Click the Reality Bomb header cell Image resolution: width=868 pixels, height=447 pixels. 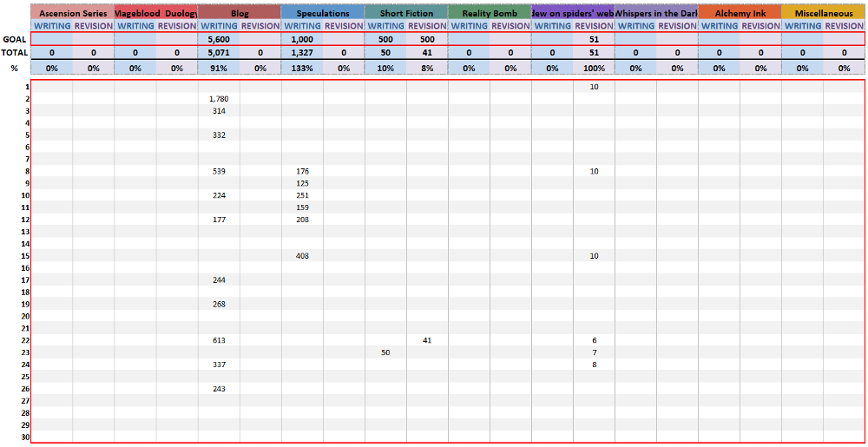click(490, 13)
